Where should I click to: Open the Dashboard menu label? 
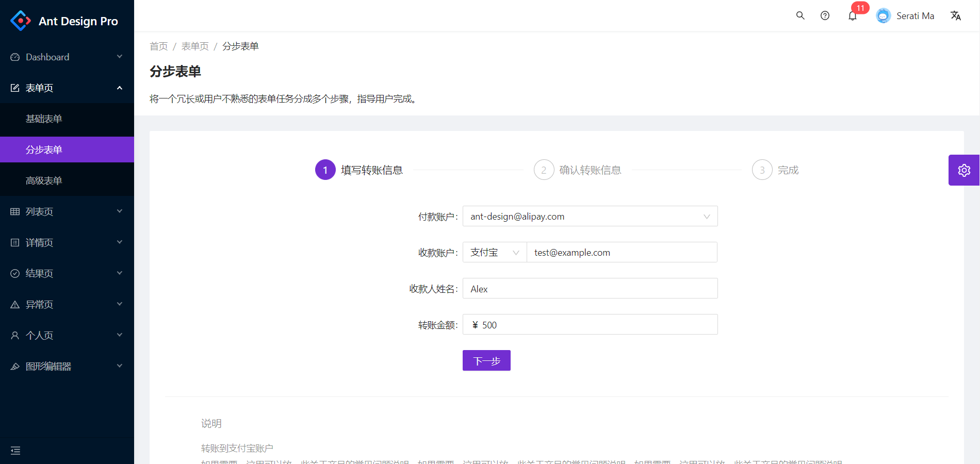pyautogui.click(x=47, y=57)
